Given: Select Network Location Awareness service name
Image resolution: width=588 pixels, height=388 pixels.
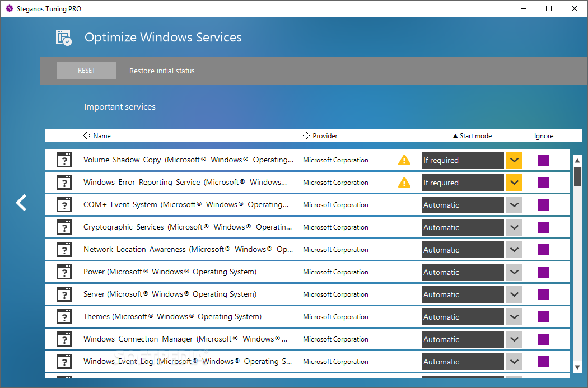Looking at the screenshot, I should click(188, 249).
